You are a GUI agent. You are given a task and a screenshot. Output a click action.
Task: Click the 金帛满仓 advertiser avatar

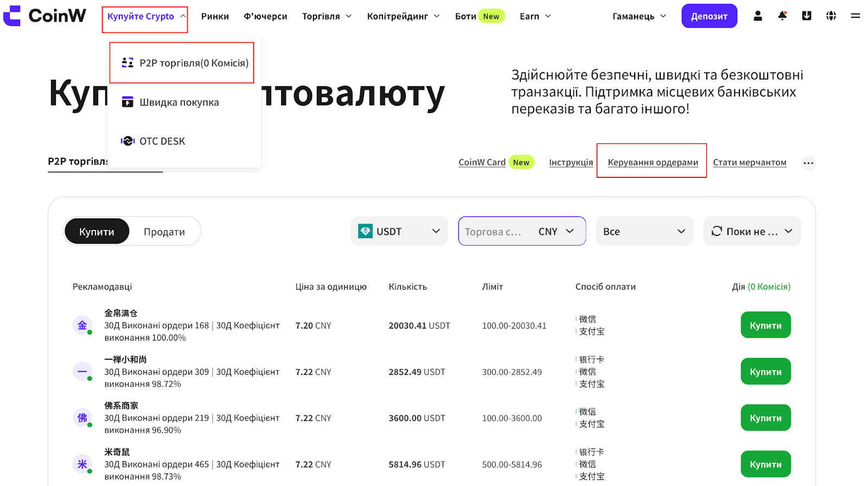[82, 325]
